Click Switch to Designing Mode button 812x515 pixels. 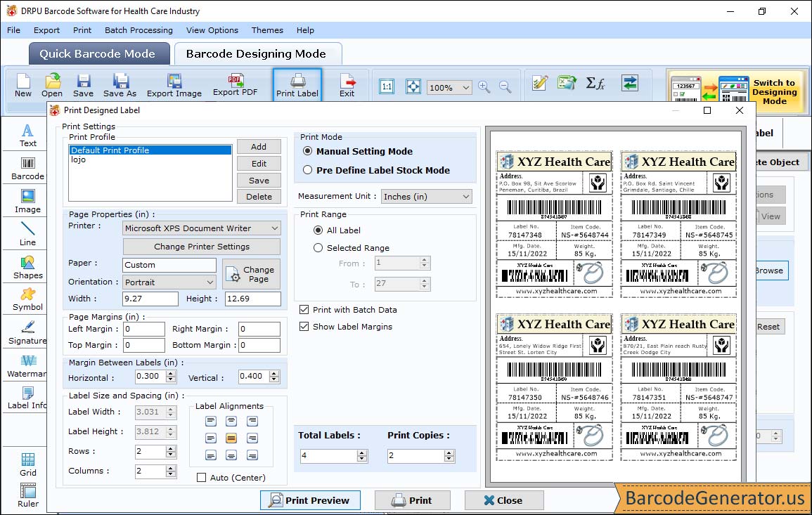pyautogui.click(x=737, y=91)
